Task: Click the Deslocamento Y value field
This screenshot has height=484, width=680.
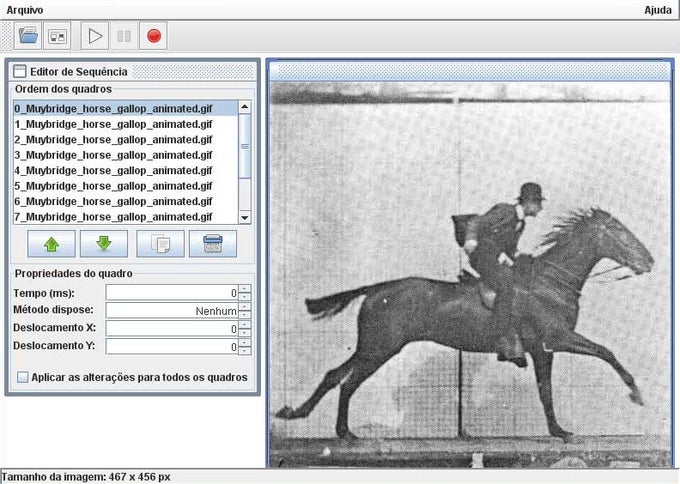Action: (172, 347)
